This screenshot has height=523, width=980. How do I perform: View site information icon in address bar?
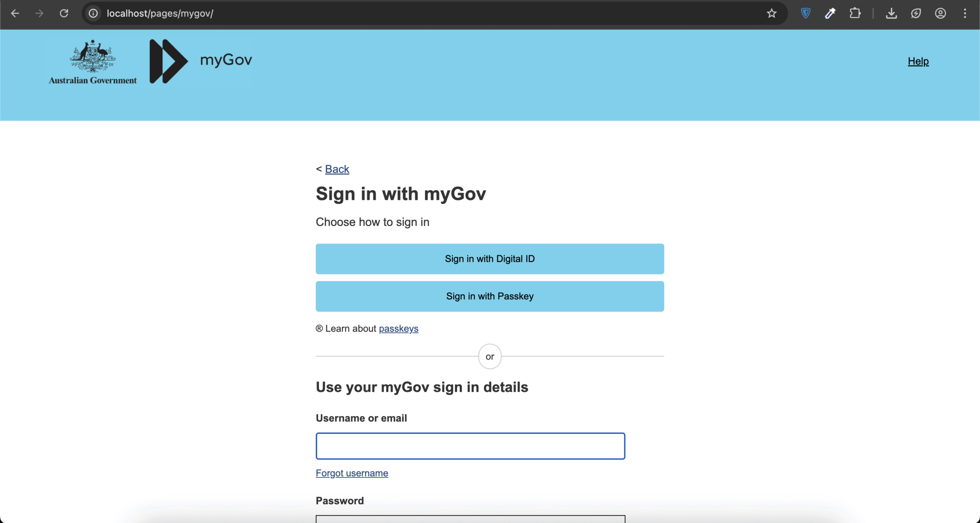click(x=93, y=13)
